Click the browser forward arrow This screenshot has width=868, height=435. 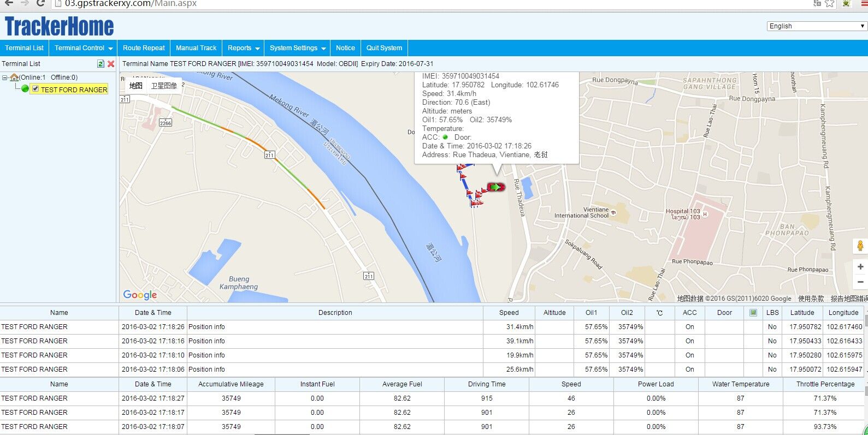(25, 3)
